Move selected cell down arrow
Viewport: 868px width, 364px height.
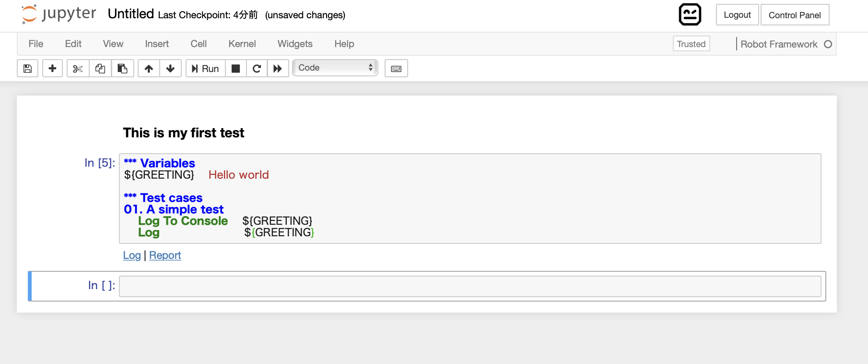pyautogui.click(x=170, y=68)
